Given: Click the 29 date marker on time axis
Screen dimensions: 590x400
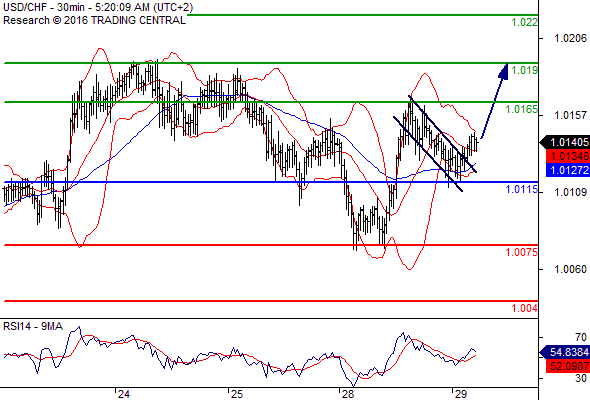Looking at the screenshot, I should 461,394.
